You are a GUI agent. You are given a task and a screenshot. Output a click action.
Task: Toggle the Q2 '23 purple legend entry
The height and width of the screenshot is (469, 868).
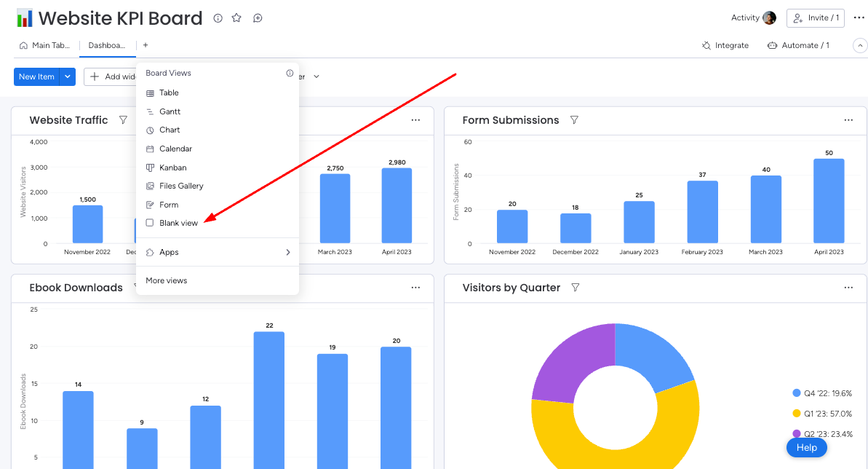coord(822,434)
